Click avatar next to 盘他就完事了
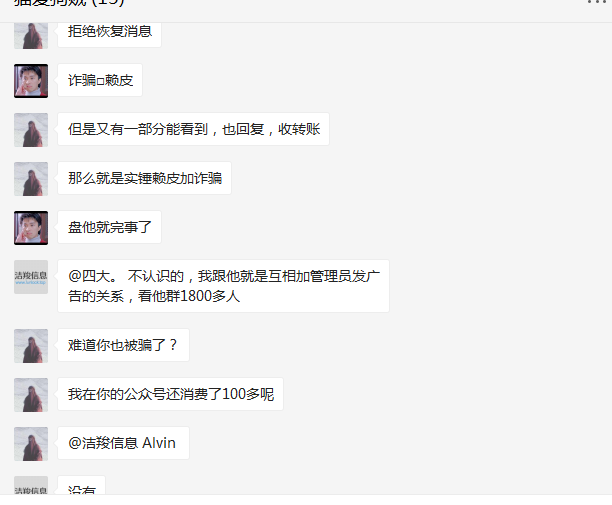 tap(31, 228)
